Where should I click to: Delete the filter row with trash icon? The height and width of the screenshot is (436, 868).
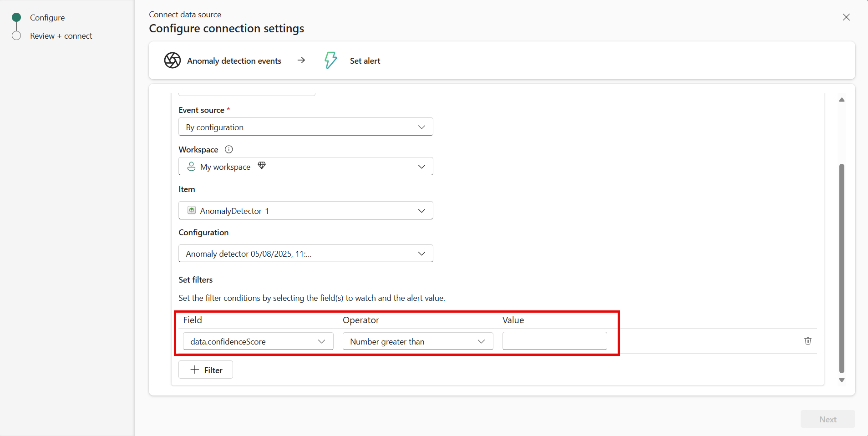(x=807, y=341)
